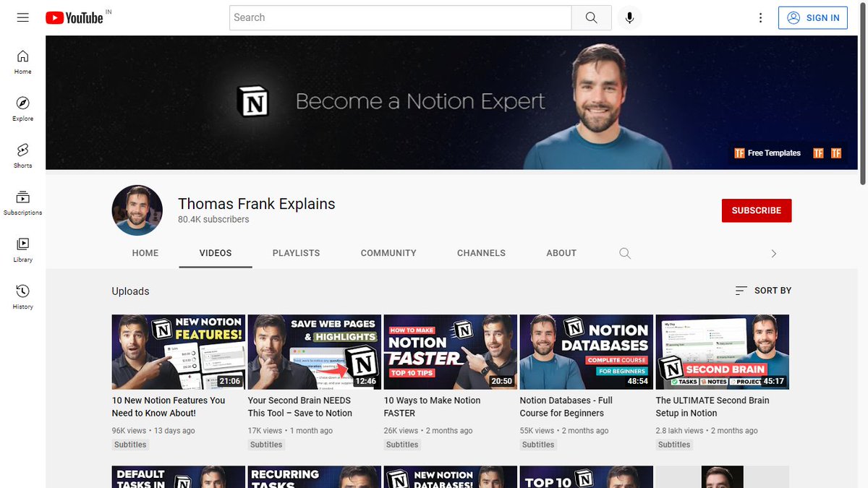Open the About tab
This screenshot has height=488, width=868.
coord(561,253)
